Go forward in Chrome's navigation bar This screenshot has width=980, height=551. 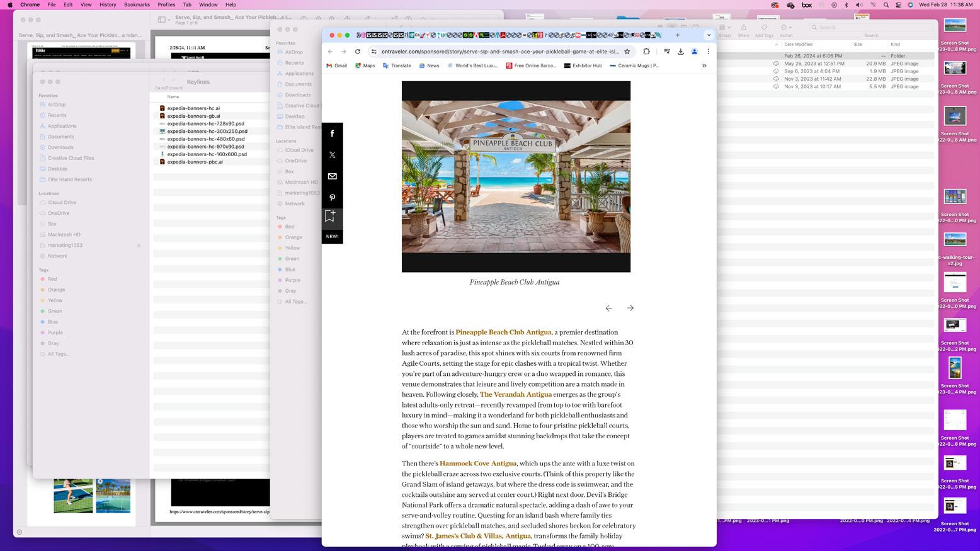pos(344,52)
